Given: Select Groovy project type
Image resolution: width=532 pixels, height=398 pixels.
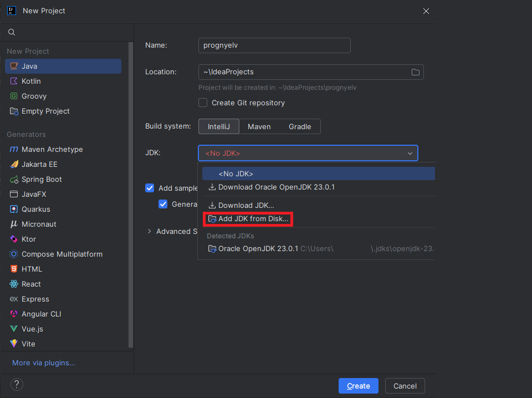Looking at the screenshot, I should (x=63, y=96).
